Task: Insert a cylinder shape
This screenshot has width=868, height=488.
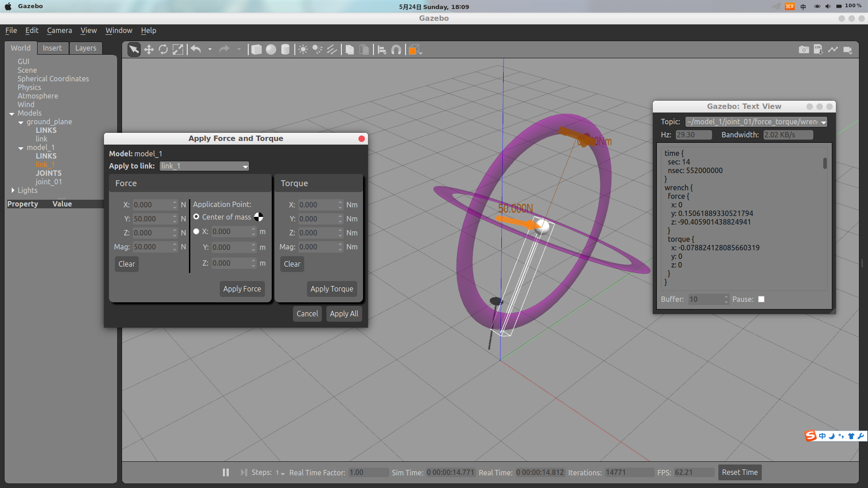Action: coord(285,50)
